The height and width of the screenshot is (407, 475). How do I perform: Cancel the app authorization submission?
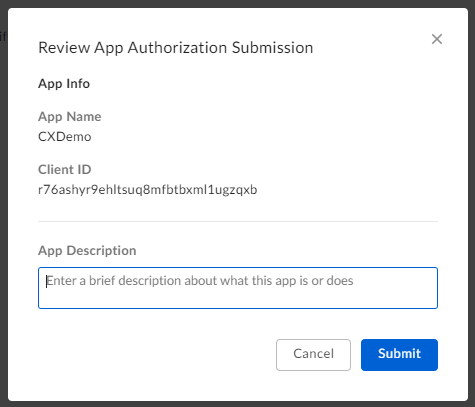(x=313, y=355)
